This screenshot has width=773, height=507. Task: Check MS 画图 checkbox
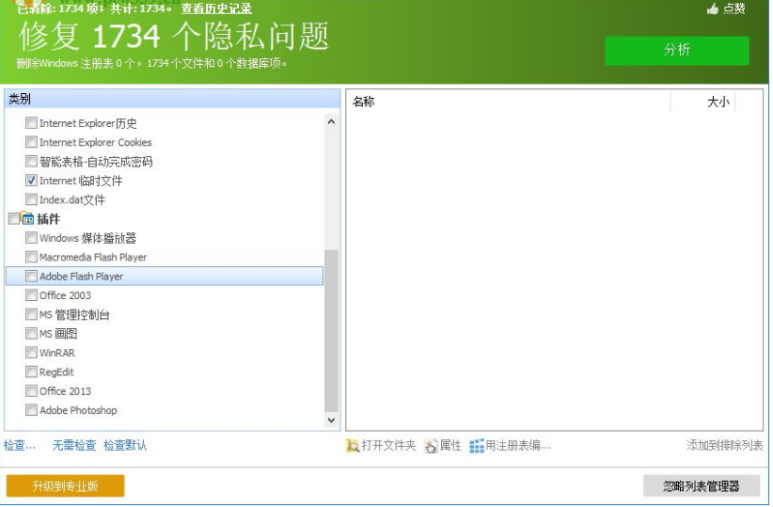coord(31,333)
